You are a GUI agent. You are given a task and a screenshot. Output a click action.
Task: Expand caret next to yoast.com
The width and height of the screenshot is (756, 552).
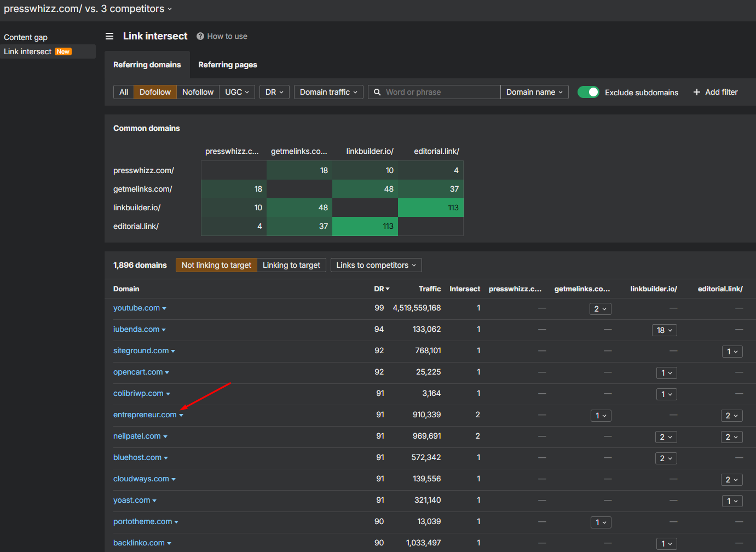pyautogui.click(x=154, y=501)
